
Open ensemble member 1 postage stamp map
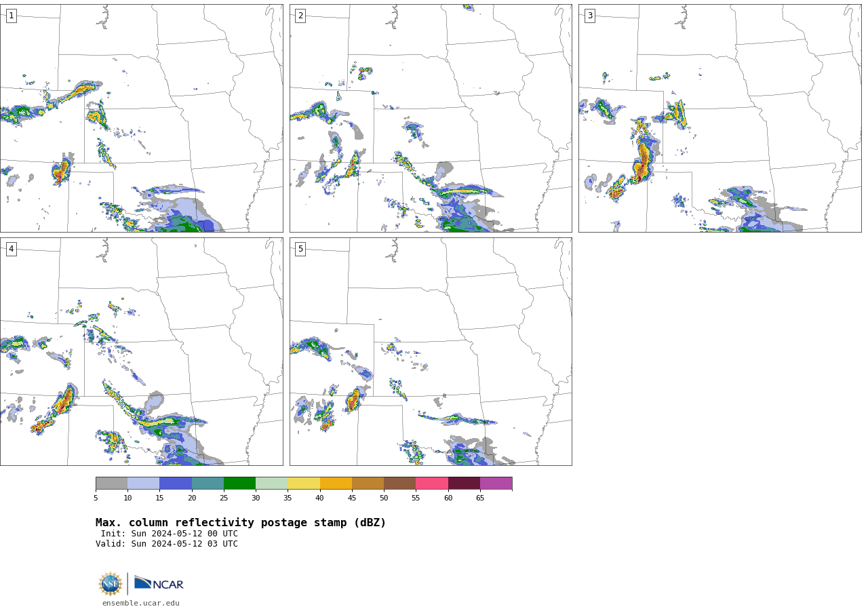pos(141,118)
